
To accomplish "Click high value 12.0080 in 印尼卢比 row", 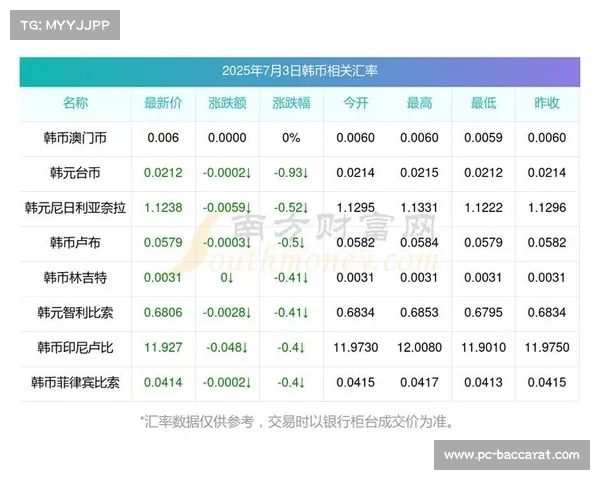I will 419,348.
